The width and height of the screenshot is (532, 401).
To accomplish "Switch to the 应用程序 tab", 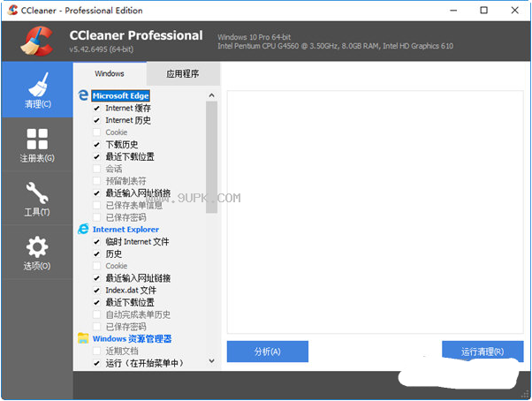I will tap(183, 73).
